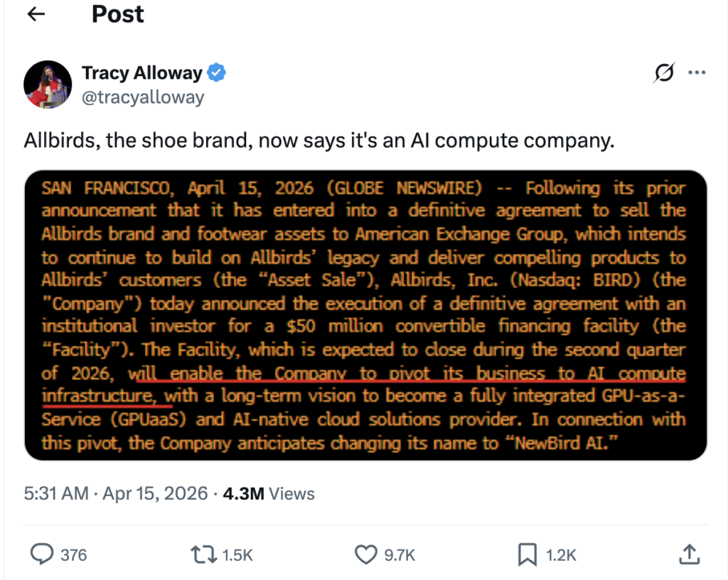The width and height of the screenshot is (728, 580).
Task: Click the 1.5K reposts count
Action: click(x=237, y=555)
